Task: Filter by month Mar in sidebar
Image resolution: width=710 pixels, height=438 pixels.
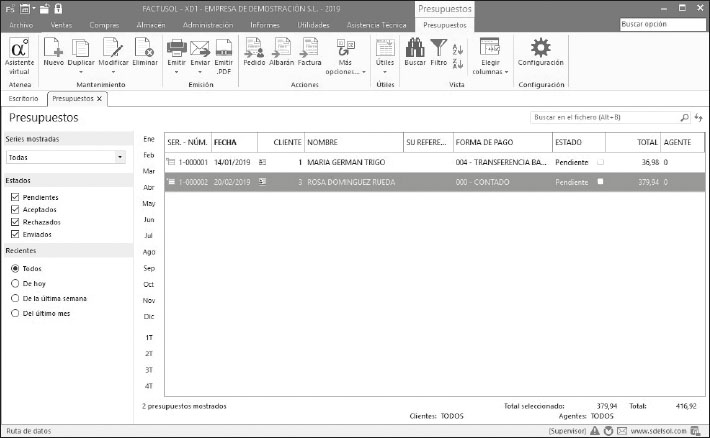Action: click(x=149, y=171)
